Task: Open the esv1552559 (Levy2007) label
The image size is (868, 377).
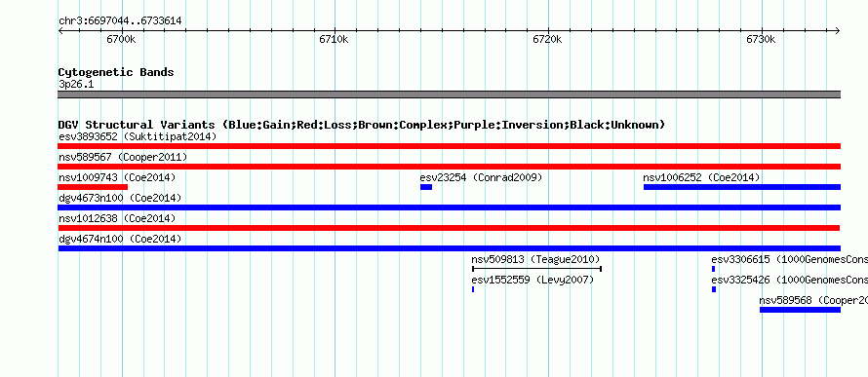Action: (533, 281)
